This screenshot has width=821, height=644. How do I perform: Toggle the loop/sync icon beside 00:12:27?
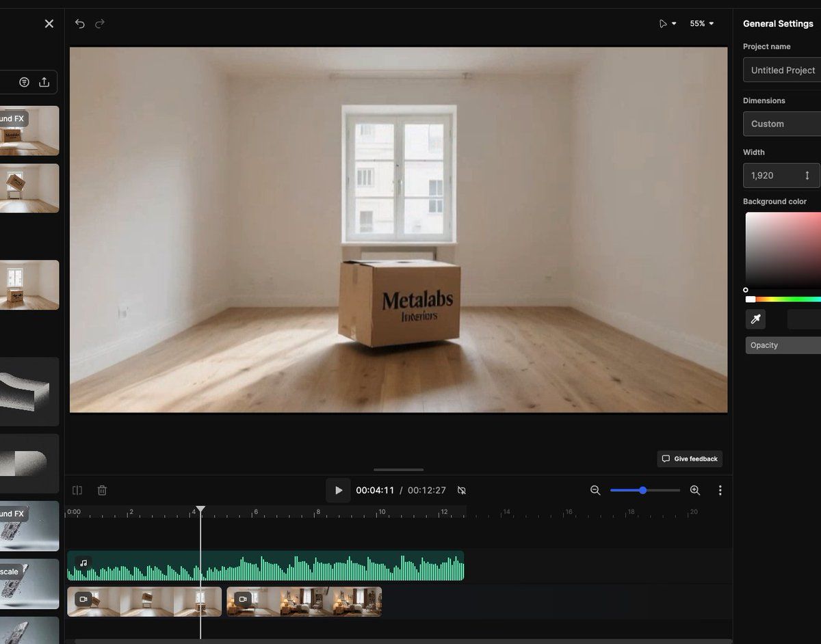tap(462, 490)
